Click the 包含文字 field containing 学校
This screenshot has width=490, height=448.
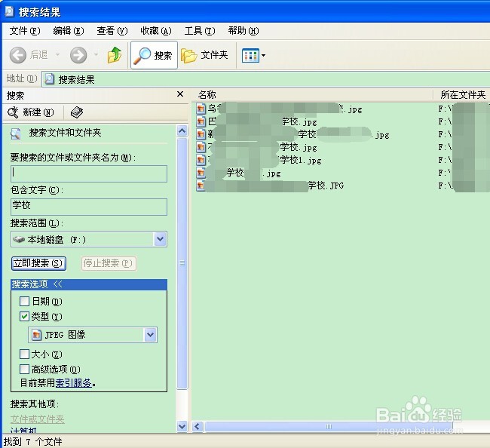[x=89, y=207]
